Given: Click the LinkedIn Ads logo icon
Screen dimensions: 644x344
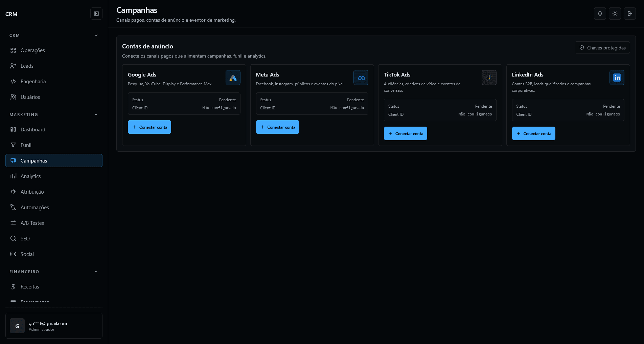Looking at the screenshot, I should [x=617, y=78].
